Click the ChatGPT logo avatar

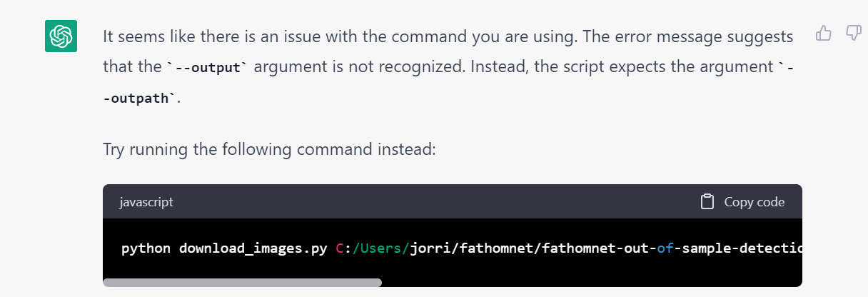coord(61,36)
